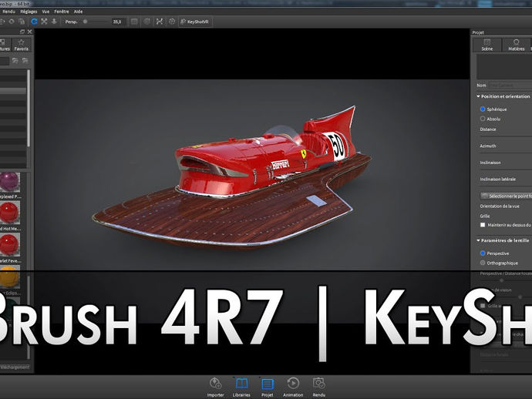The width and height of the screenshot is (532, 399).
Task: Open the Rendu menu in the menu bar
Action: point(8,12)
